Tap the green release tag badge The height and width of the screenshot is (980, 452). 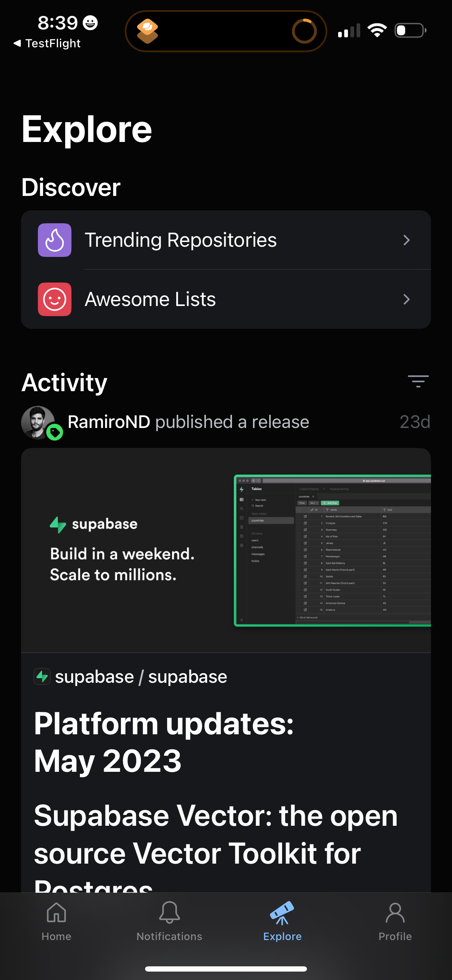click(55, 432)
